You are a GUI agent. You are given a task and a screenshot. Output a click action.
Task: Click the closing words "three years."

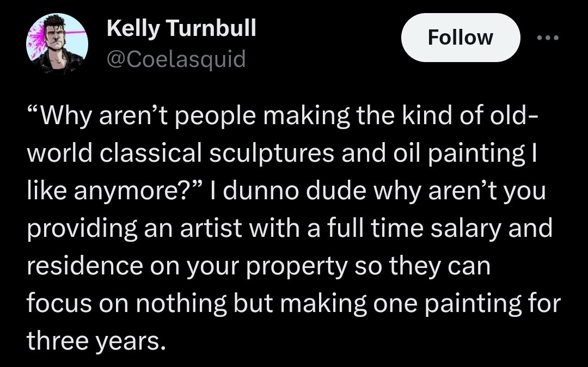(95, 341)
